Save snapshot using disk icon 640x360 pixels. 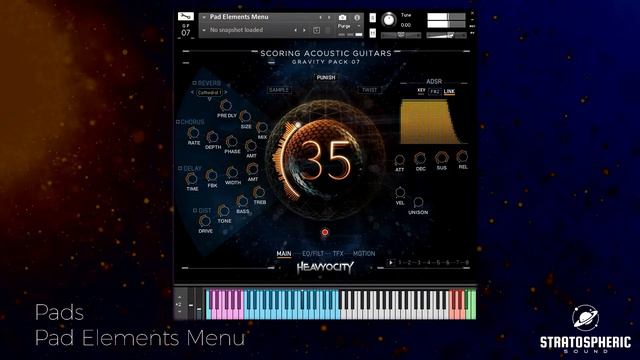(x=316, y=30)
